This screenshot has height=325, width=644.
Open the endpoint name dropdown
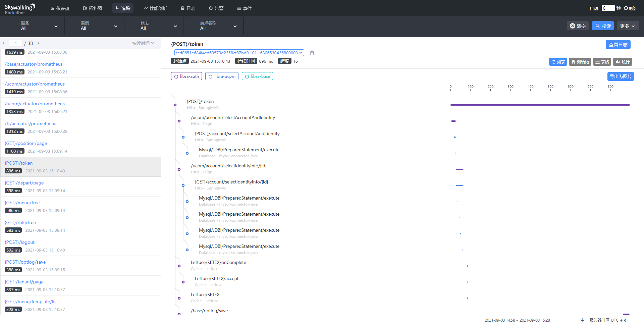click(x=218, y=26)
